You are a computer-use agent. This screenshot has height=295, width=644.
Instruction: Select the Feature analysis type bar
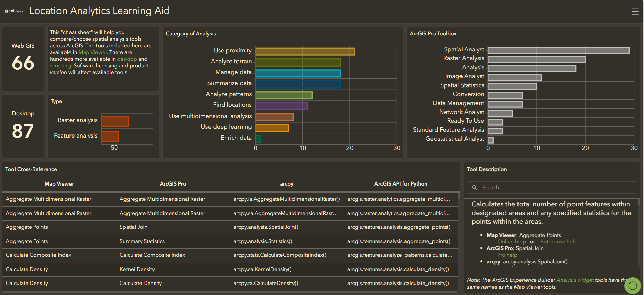[x=110, y=137]
